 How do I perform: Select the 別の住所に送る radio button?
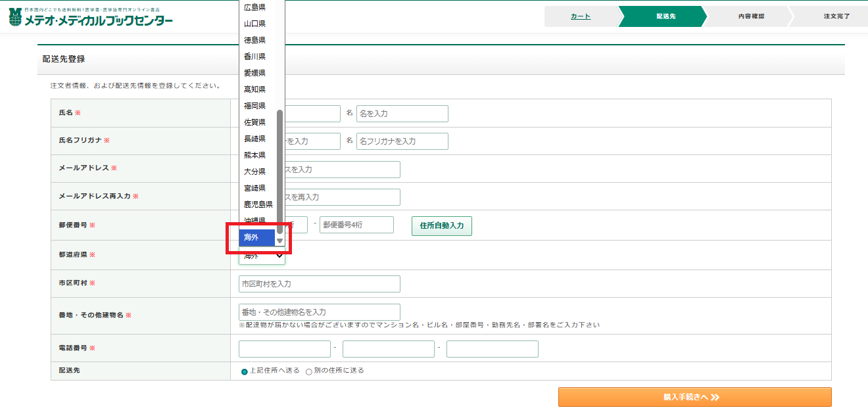(309, 371)
